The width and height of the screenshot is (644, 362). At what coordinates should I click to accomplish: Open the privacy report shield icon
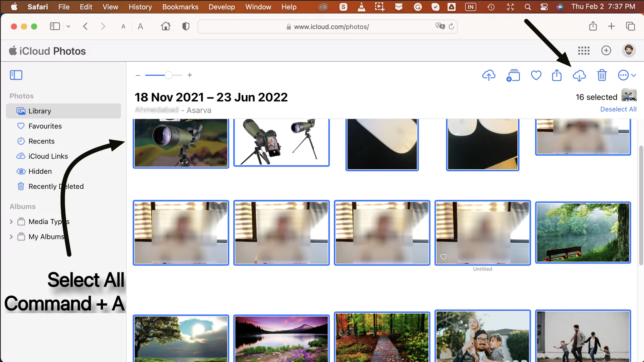(186, 26)
